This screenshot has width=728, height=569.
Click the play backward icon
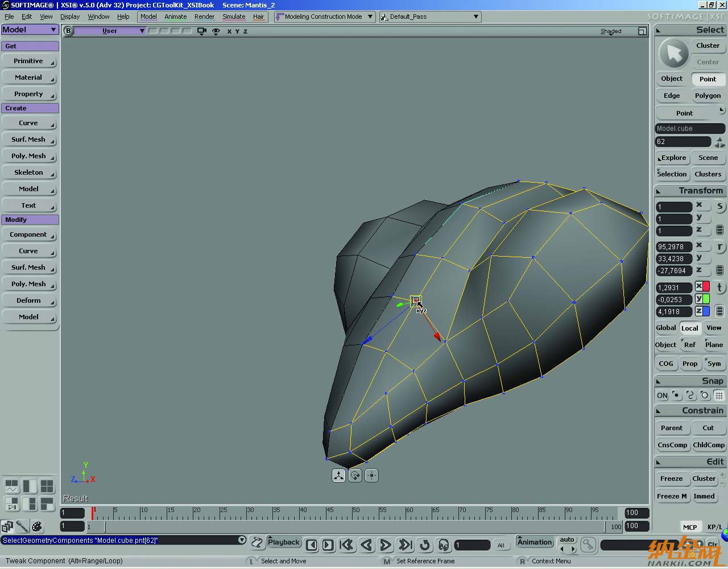tap(367, 545)
